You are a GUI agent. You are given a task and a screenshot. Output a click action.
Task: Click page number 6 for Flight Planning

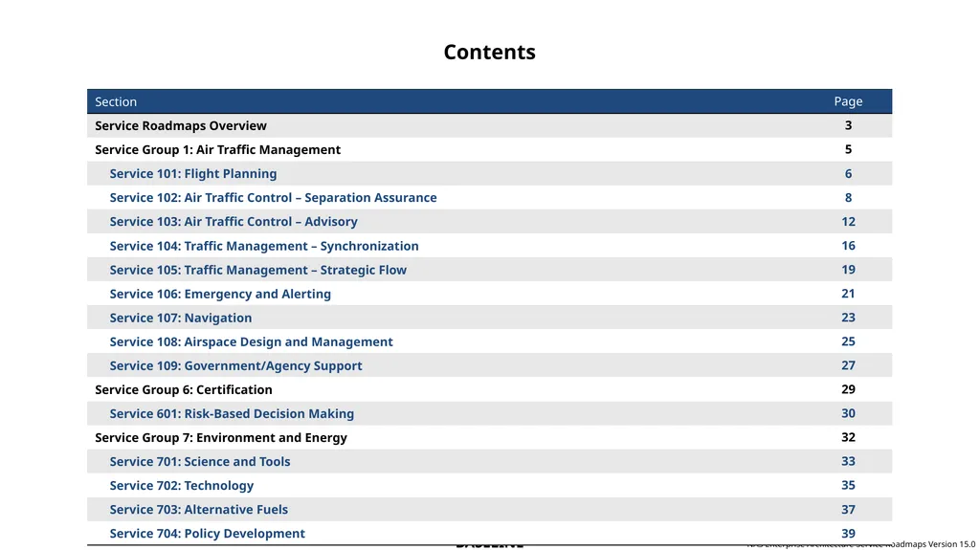pos(848,174)
